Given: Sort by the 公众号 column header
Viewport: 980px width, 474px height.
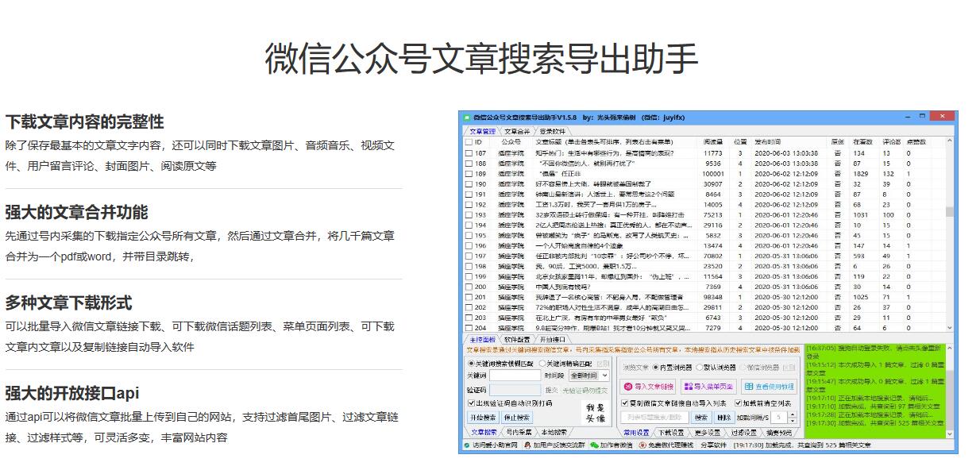Looking at the screenshot, I should coord(511,142).
